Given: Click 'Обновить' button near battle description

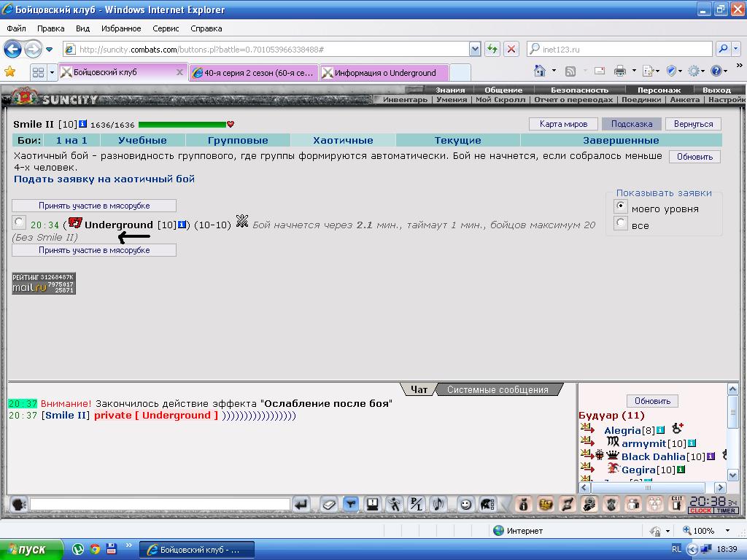Looking at the screenshot, I should coord(694,157).
